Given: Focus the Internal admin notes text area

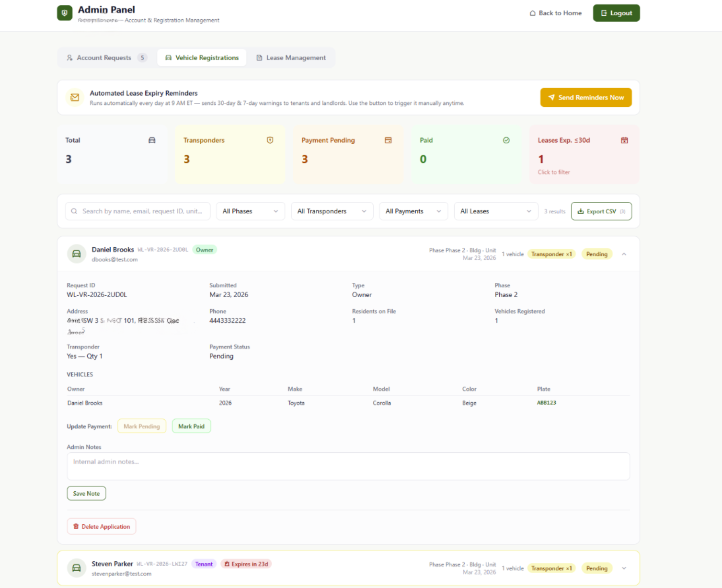Looking at the screenshot, I should [348, 466].
